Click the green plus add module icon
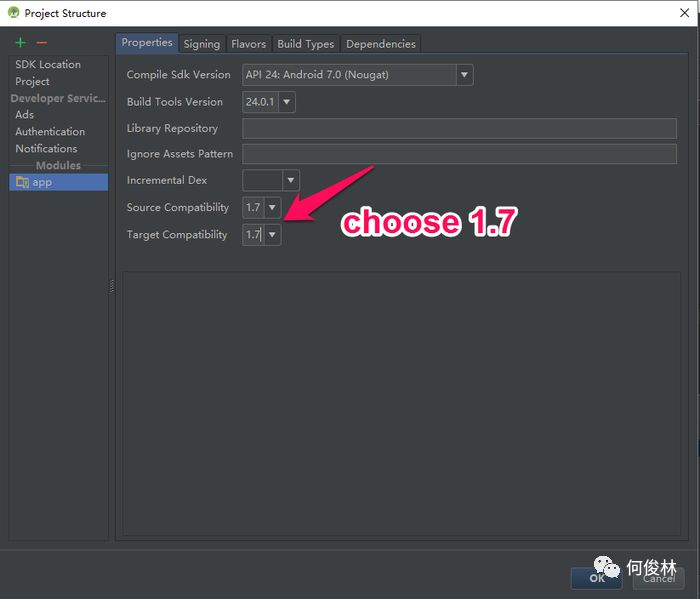This screenshot has width=700, height=599. pyautogui.click(x=21, y=43)
